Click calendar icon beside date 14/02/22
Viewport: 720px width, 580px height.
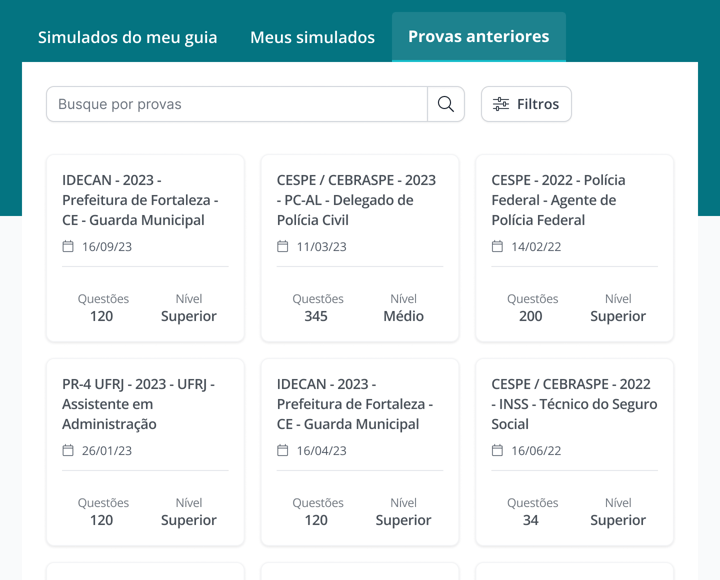point(497,246)
